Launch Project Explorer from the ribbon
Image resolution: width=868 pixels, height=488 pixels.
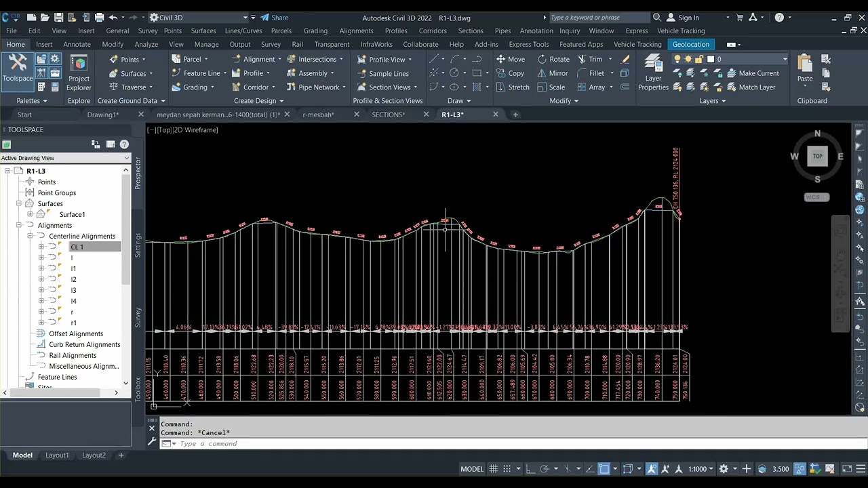[79, 73]
